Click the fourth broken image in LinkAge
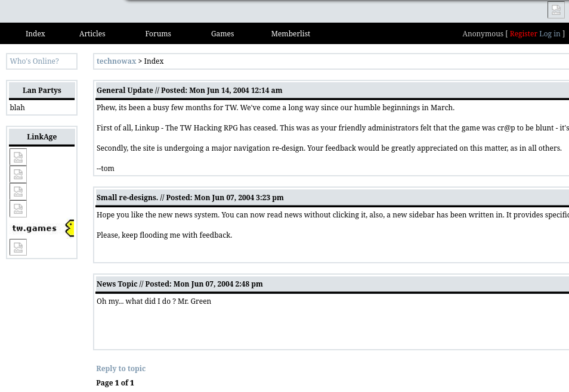569x392 pixels. point(18,209)
